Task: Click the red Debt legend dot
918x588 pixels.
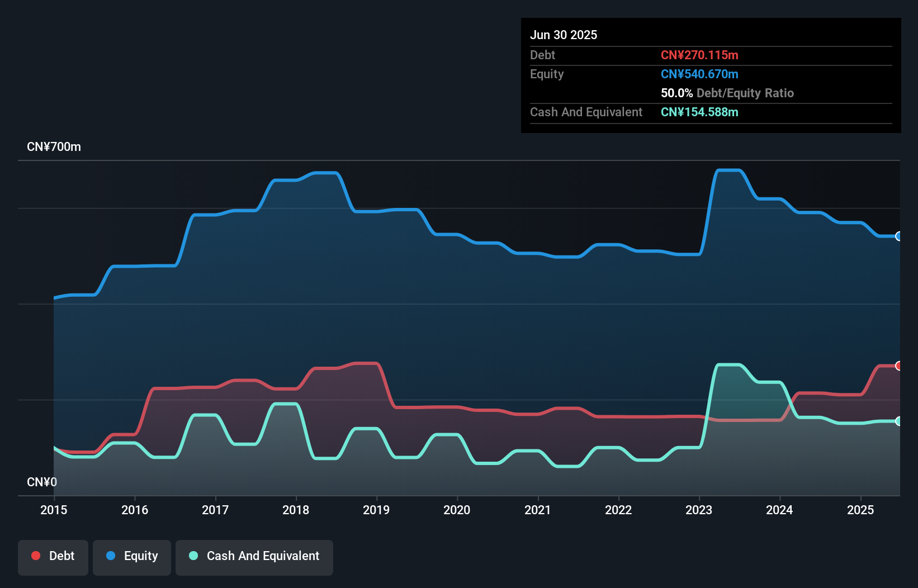Action: [36, 556]
